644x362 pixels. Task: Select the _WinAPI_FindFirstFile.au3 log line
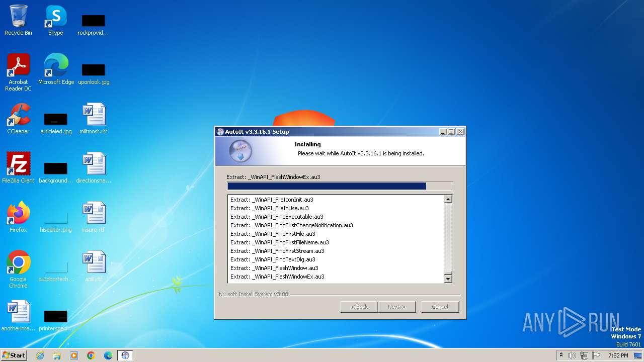273,234
